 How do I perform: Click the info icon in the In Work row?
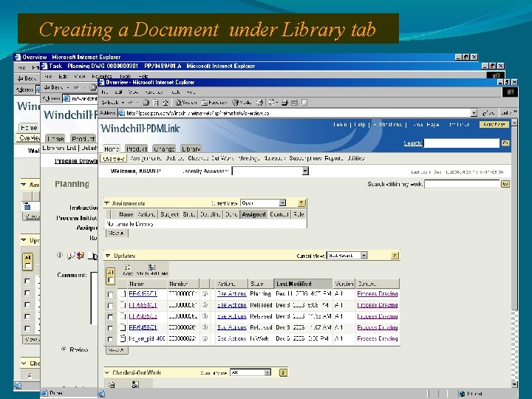coord(205,338)
